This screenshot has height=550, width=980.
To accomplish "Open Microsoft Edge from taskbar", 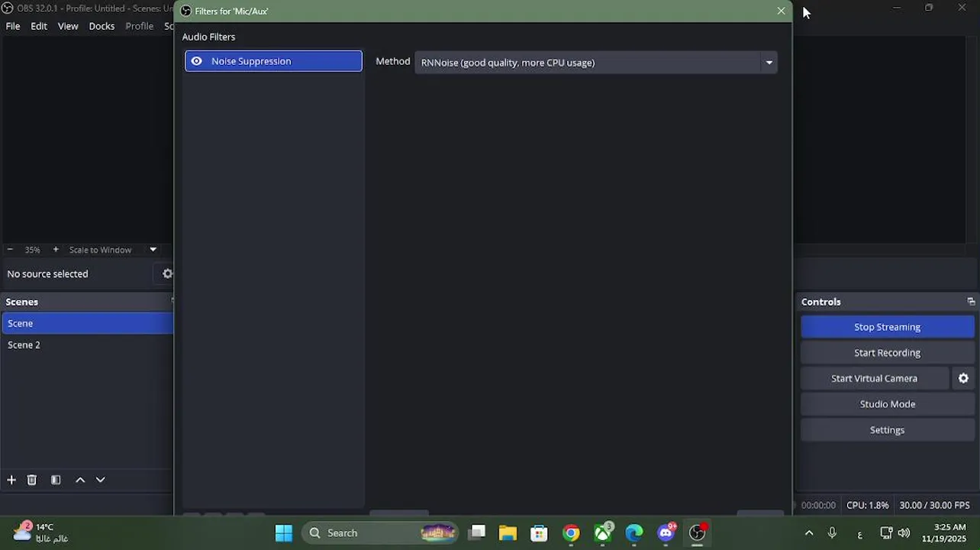I will point(634,533).
